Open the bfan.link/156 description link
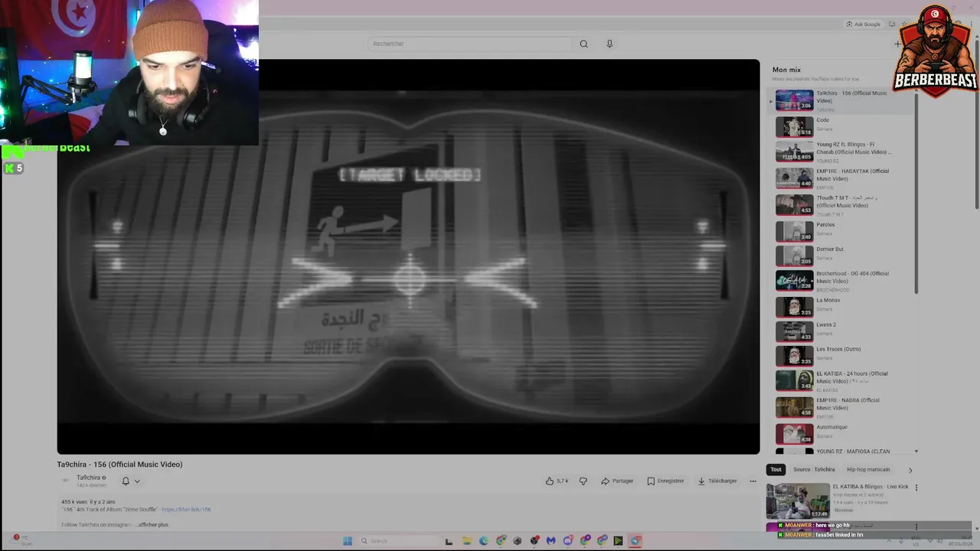980x551 pixels. click(x=186, y=509)
